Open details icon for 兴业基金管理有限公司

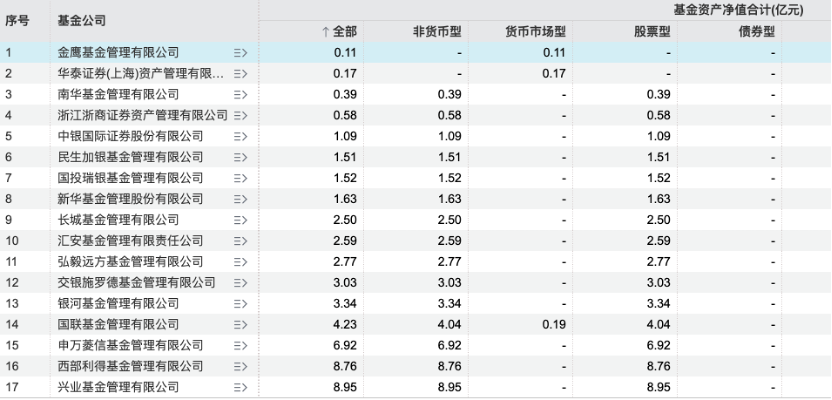click(240, 387)
